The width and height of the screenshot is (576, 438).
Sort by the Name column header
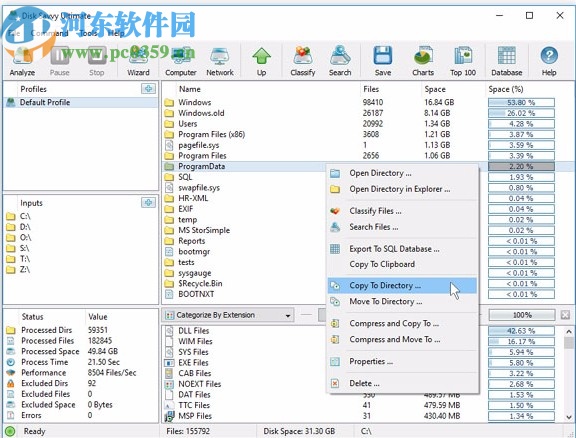(x=190, y=89)
